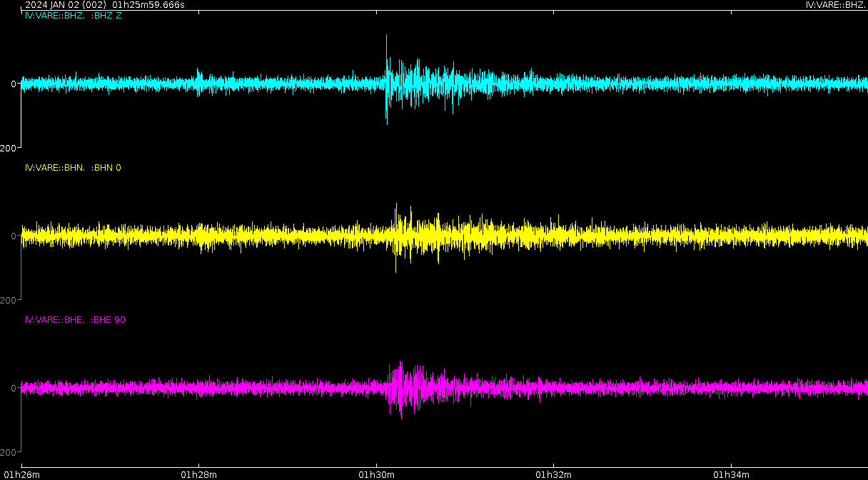The image size is (868, 480).
Task: Click the 200 amplitude label of BHN axis
Action: (x=9, y=300)
